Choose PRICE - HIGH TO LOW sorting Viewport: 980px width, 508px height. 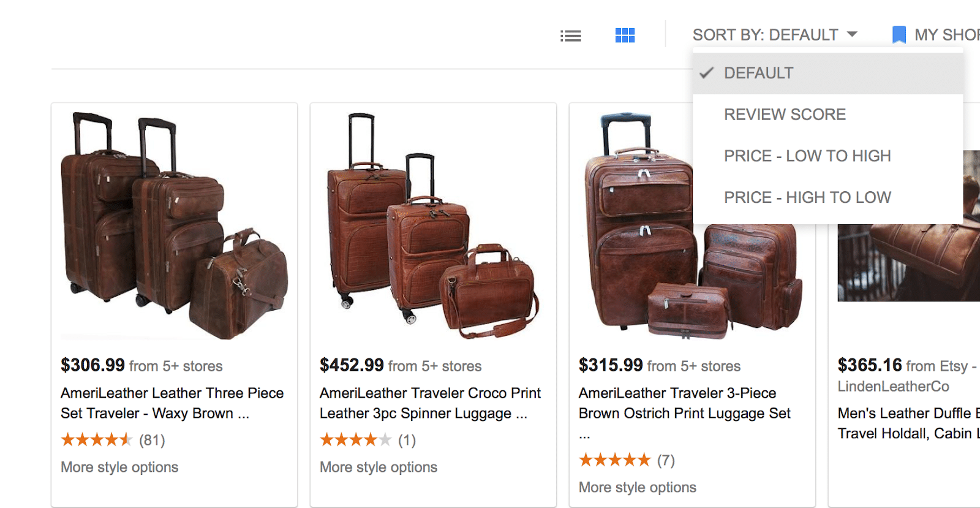(807, 197)
